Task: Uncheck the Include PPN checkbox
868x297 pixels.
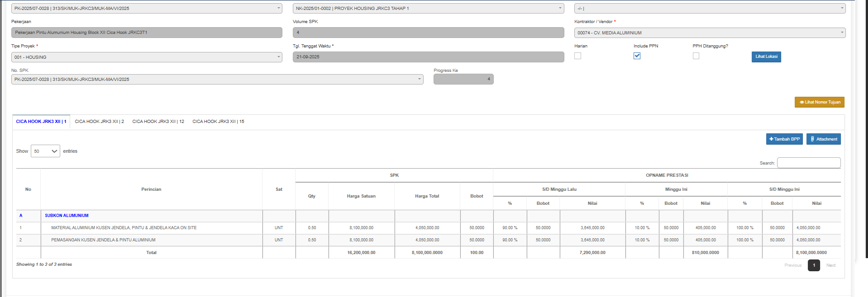Action: [637, 56]
